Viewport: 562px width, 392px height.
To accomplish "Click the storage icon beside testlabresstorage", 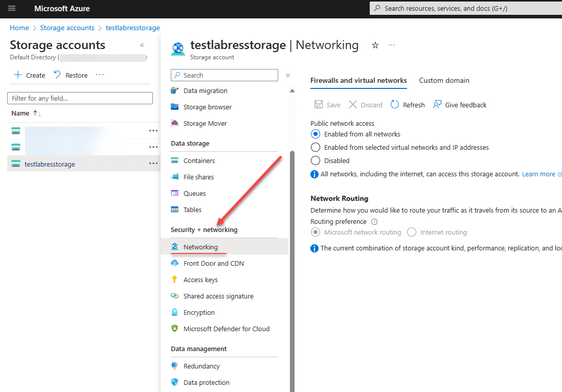I will click(16, 164).
